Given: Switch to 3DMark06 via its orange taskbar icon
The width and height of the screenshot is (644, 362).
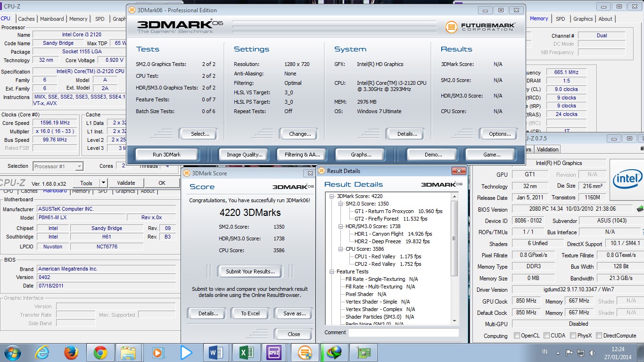Looking at the screenshot, I should point(305,353).
